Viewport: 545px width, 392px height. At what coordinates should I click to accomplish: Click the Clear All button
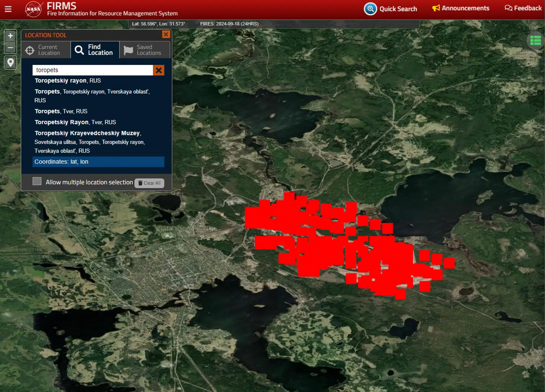pos(149,183)
